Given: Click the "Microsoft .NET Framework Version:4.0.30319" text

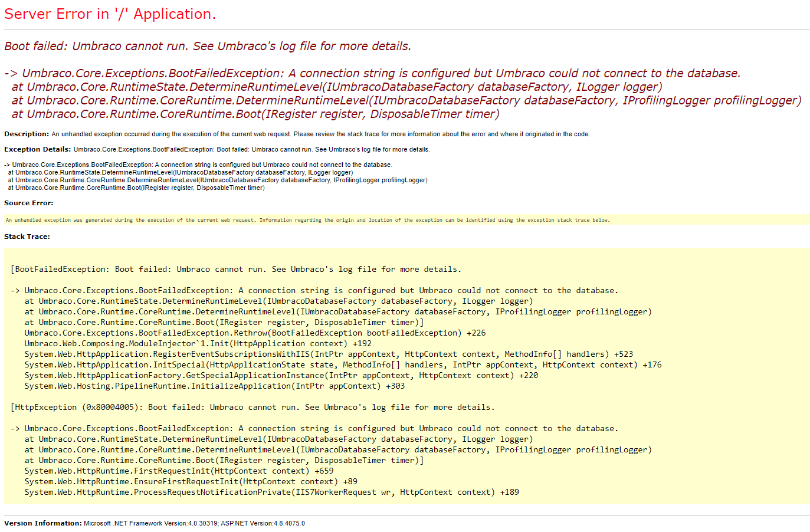Looking at the screenshot, I should tap(151, 523).
